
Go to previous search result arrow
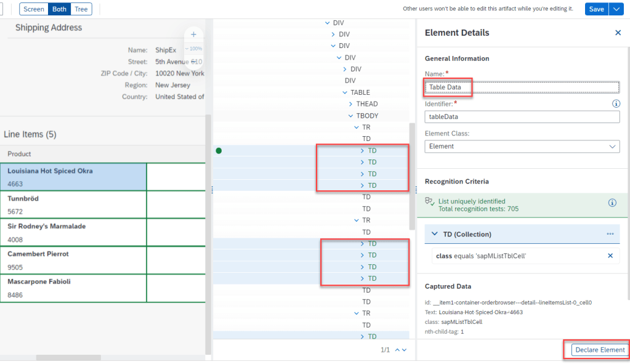tap(397, 350)
